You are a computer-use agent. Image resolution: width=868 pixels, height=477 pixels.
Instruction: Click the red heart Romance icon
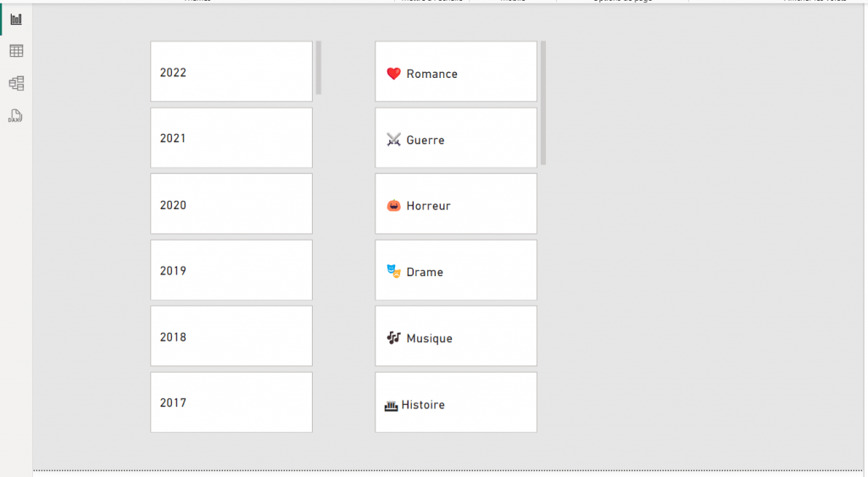click(393, 74)
